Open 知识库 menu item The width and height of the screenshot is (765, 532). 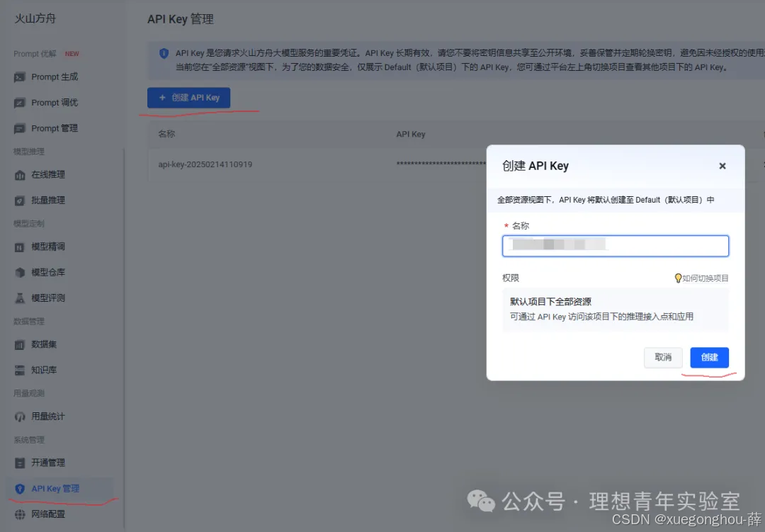pos(44,370)
